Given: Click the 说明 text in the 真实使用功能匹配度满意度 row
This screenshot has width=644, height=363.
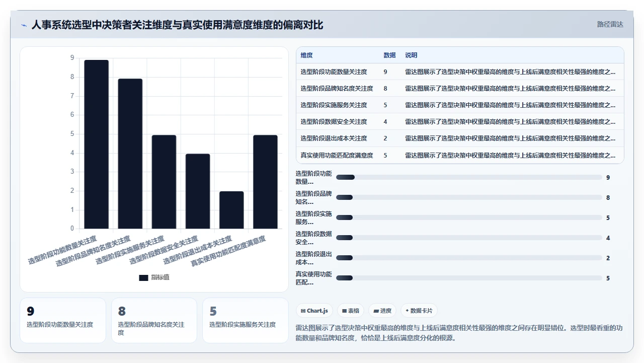Looking at the screenshot, I should tap(510, 156).
